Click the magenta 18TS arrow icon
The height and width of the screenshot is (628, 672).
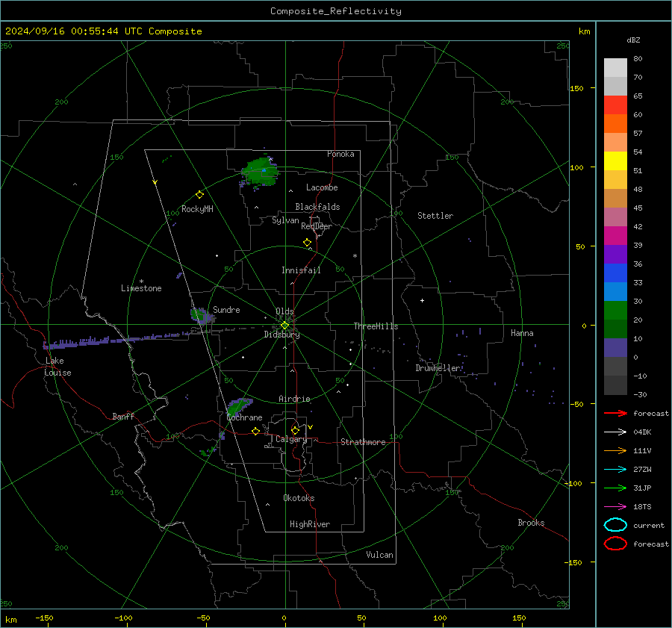click(x=615, y=507)
